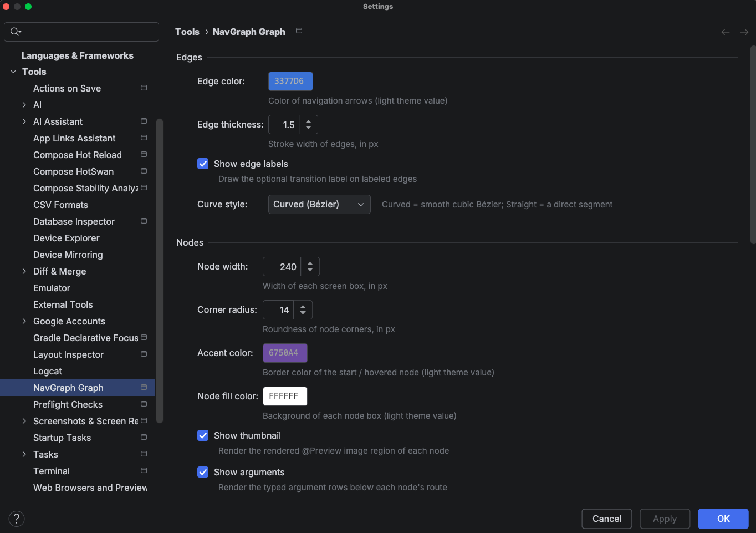Open Web Browsers and Preview settings
Image resolution: width=756 pixels, height=533 pixels.
pos(90,488)
